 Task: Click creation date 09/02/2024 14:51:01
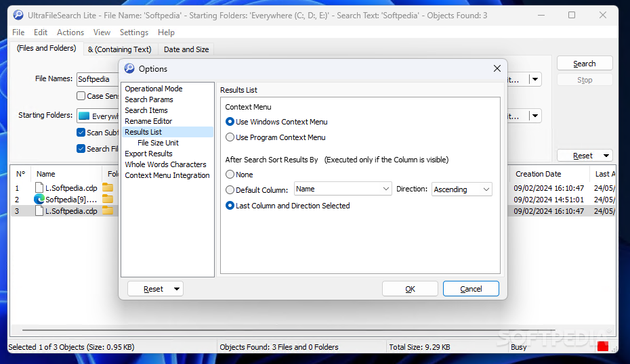(549, 200)
